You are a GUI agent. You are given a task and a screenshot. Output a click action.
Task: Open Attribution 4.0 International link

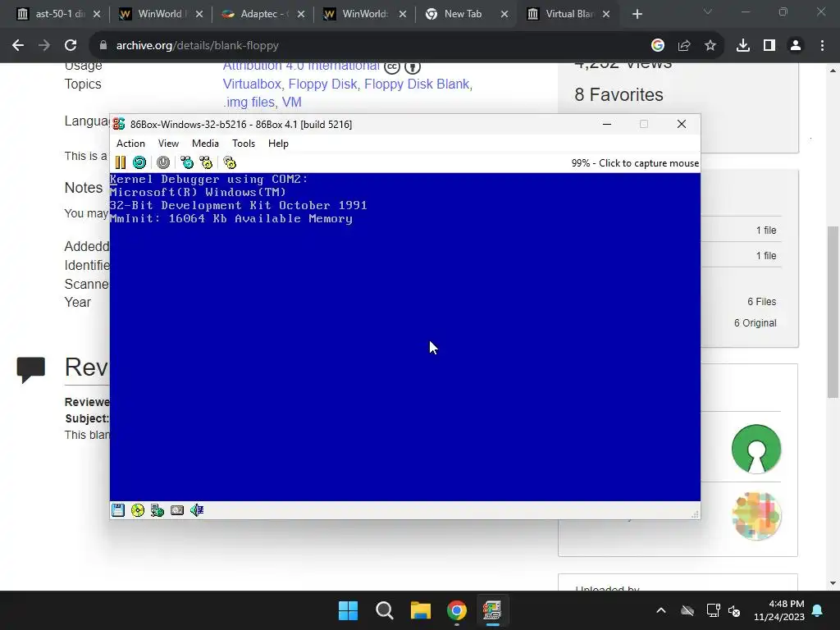tap(301, 66)
